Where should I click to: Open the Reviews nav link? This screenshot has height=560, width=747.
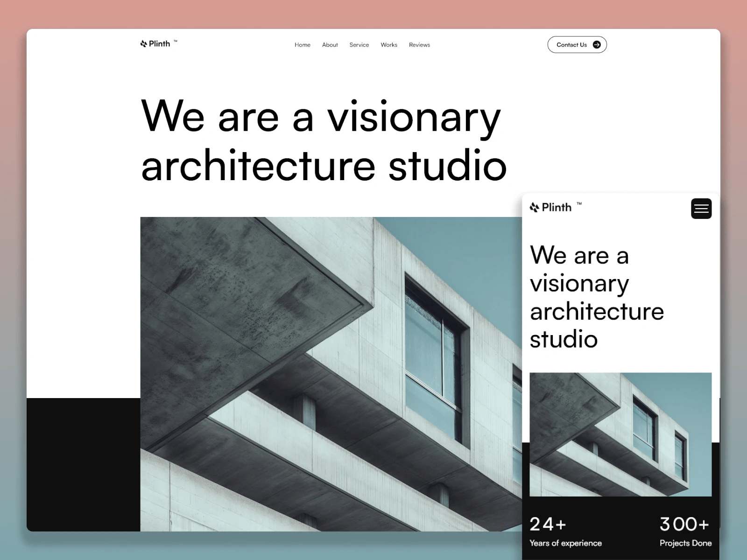point(419,45)
